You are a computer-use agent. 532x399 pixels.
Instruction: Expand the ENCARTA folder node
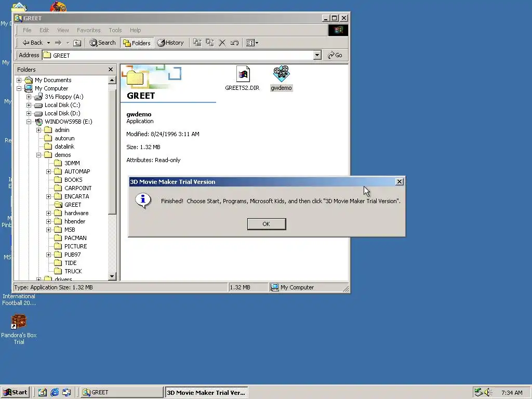click(48, 196)
